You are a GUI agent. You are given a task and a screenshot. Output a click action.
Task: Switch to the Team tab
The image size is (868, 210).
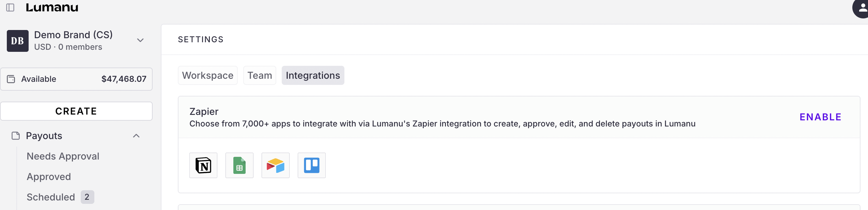click(260, 75)
